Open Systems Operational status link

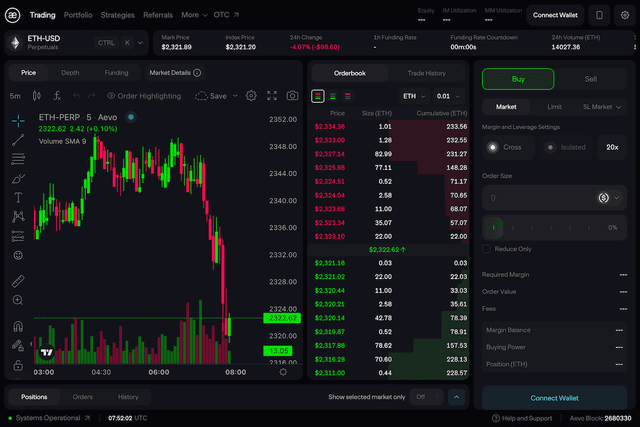(49, 418)
